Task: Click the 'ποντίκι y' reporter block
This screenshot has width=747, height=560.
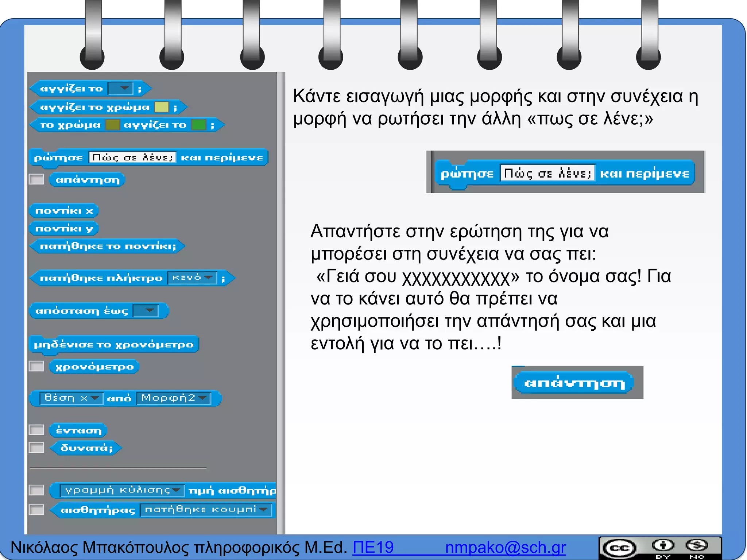Action: coord(63,229)
